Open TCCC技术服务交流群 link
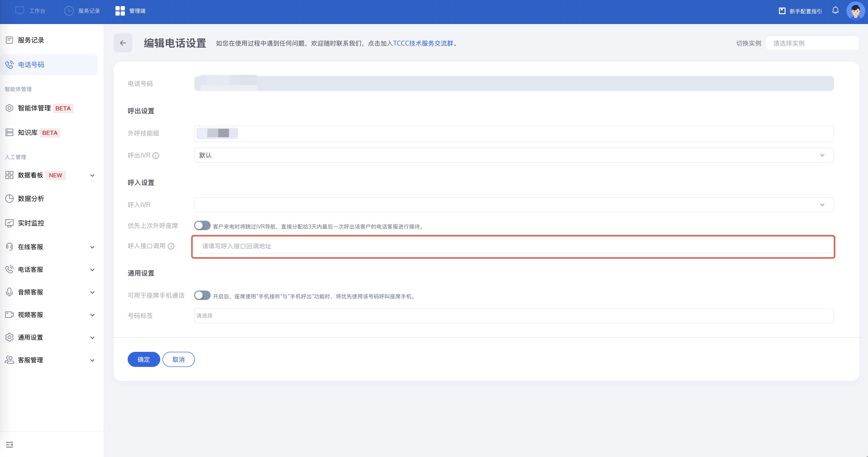 [423, 43]
